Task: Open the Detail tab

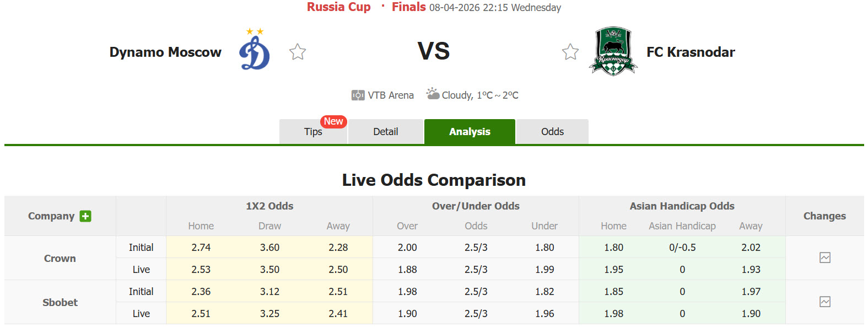Action: pyautogui.click(x=385, y=131)
